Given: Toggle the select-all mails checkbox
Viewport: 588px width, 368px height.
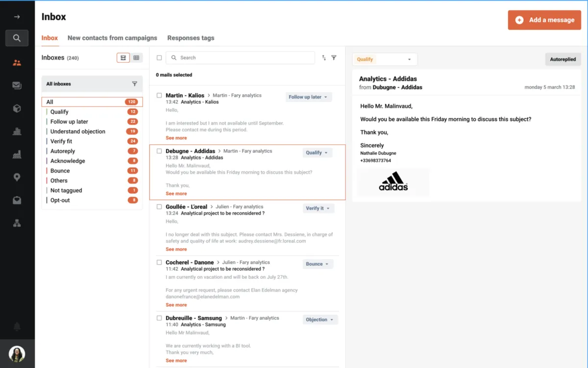Looking at the screenshot, I should click(159, 58).
